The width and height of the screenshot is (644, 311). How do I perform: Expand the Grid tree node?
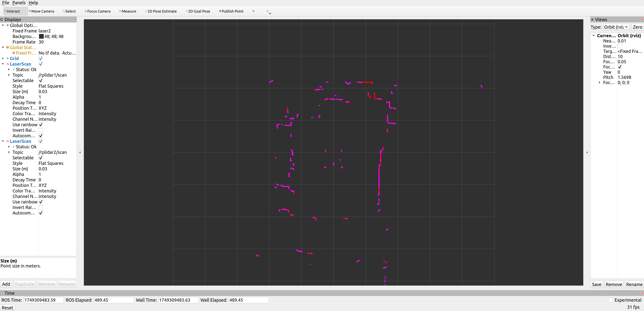pyautogui.click(x=3, y=58)
